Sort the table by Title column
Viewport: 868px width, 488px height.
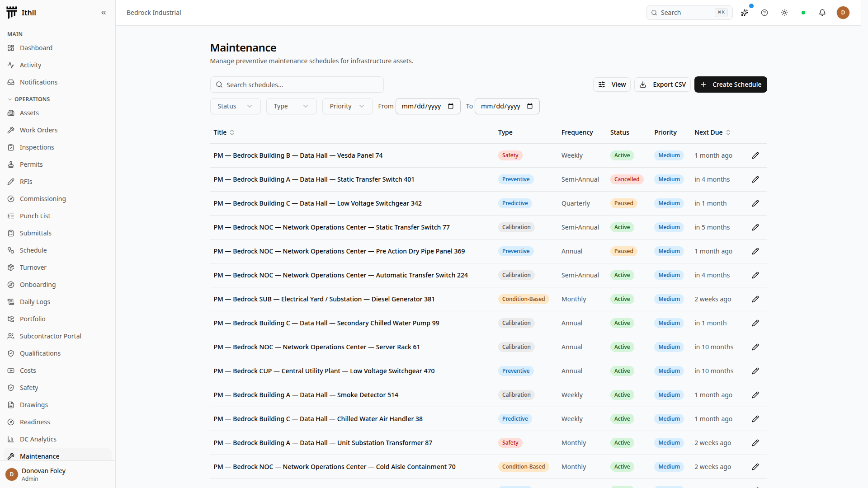[224, 132]
